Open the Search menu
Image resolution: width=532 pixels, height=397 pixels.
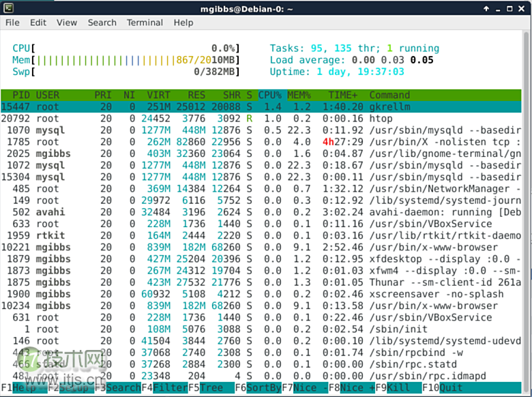point(102,23)
